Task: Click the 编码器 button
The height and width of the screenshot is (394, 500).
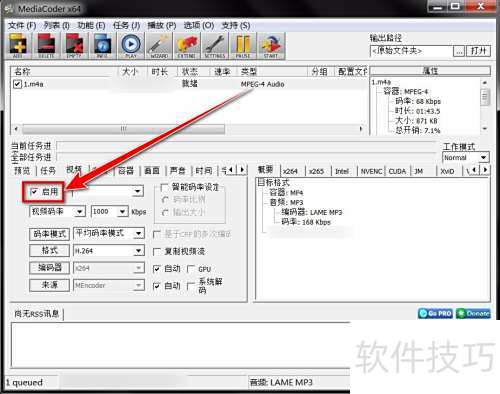Action: click(49, 268)
